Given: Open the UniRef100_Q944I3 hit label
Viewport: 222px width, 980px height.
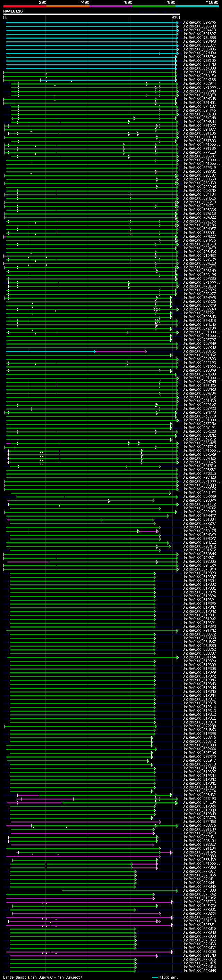Looking at the screenshot, I should tap(199, 30).
